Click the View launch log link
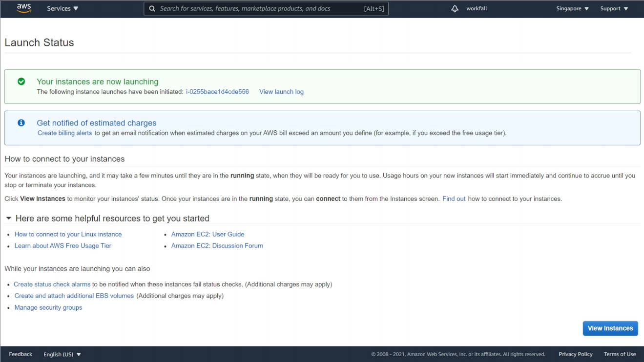644x362 pixels. click(x=281, y=92)
